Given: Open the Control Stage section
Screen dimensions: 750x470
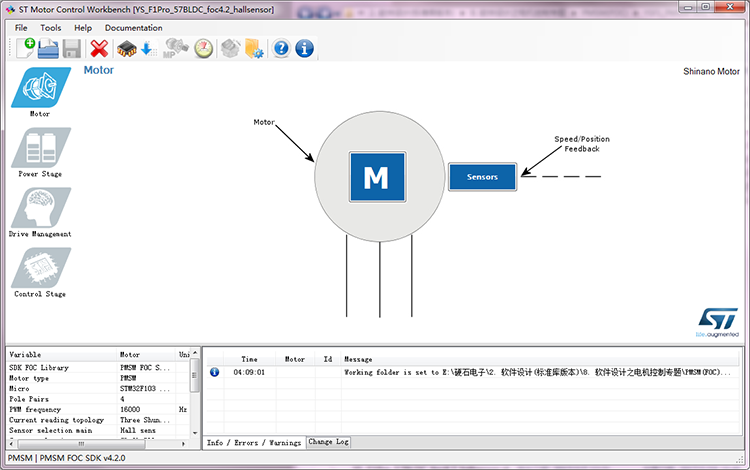Looking at the screenshot, I should pos(40,272).
